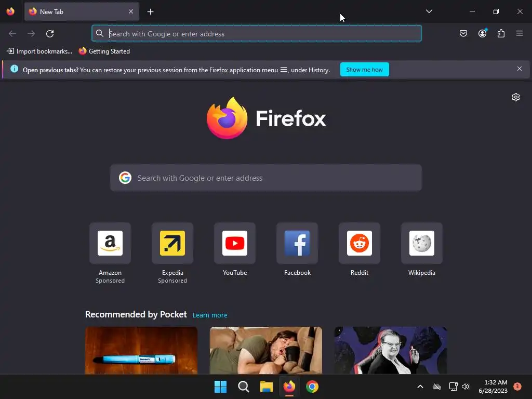
Task: Open Windows taskbar search
Action: (x=243, y=387)
